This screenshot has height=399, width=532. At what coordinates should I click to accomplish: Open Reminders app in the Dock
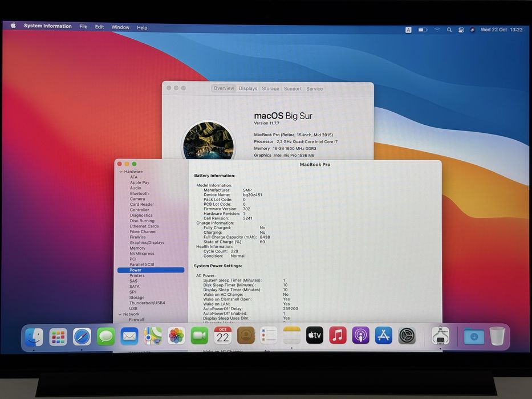pos(269,336)
